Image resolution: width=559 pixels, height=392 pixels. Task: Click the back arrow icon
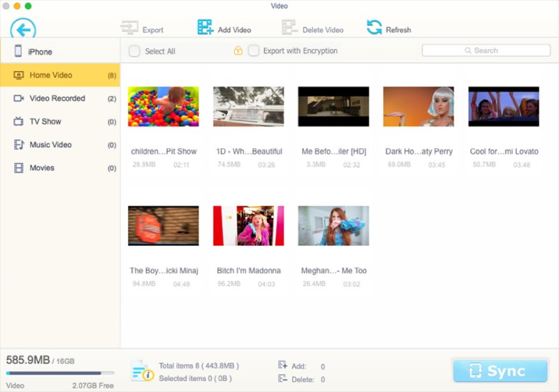tap(23, 29)
